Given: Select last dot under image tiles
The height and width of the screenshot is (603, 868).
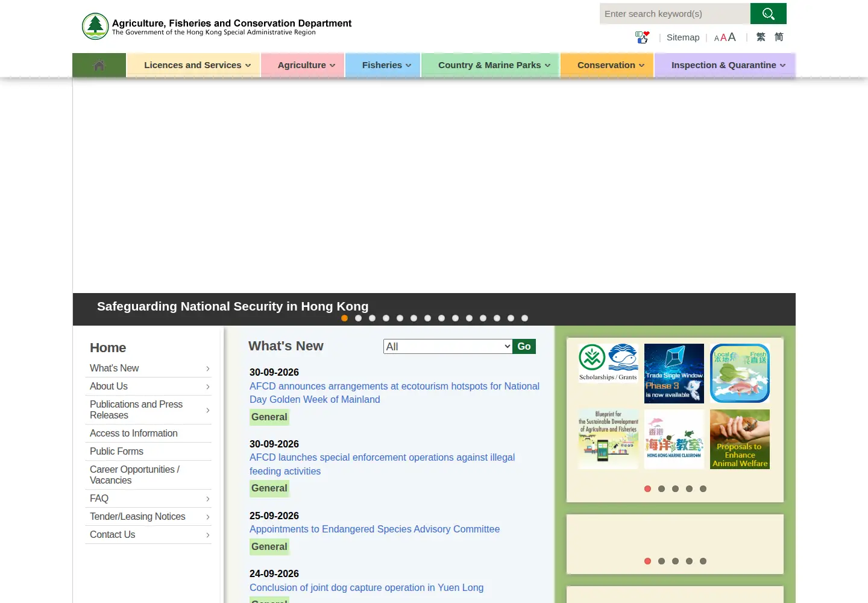Looking at the screenshot, I should [x=703, y=489].
